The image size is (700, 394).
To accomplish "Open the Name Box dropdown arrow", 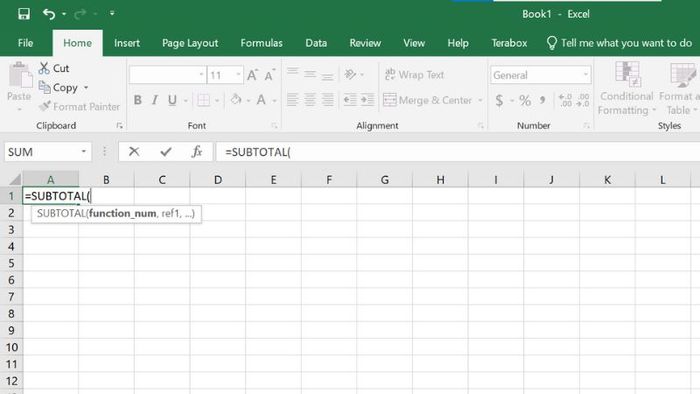I will tap(83, 152).
